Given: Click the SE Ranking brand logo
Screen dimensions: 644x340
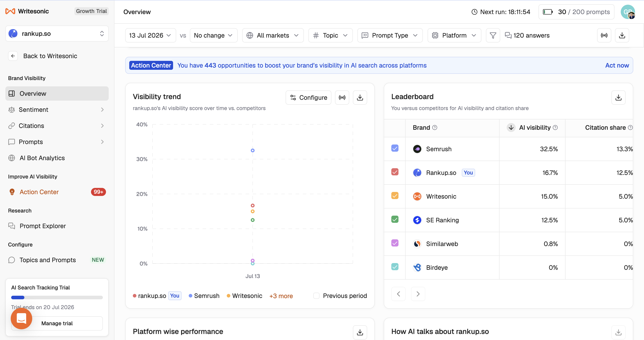Looking at the screenshot, I should (x=417, y=220).
